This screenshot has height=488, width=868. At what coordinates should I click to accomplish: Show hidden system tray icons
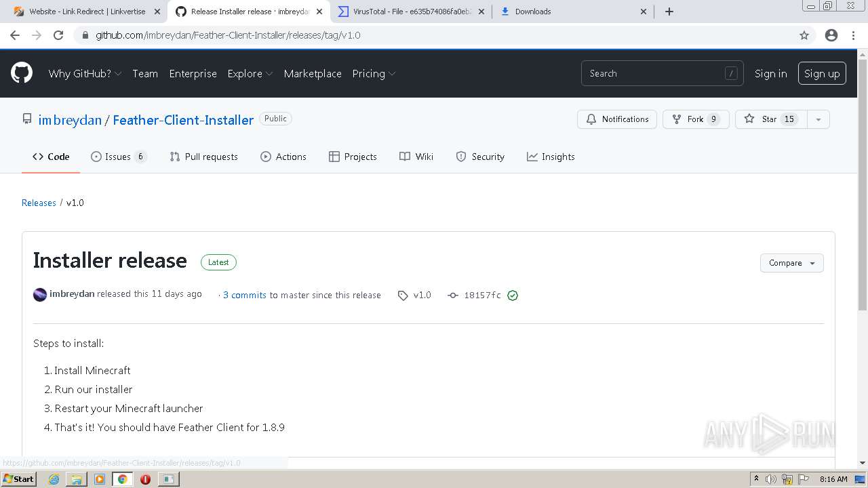(757, 479)
